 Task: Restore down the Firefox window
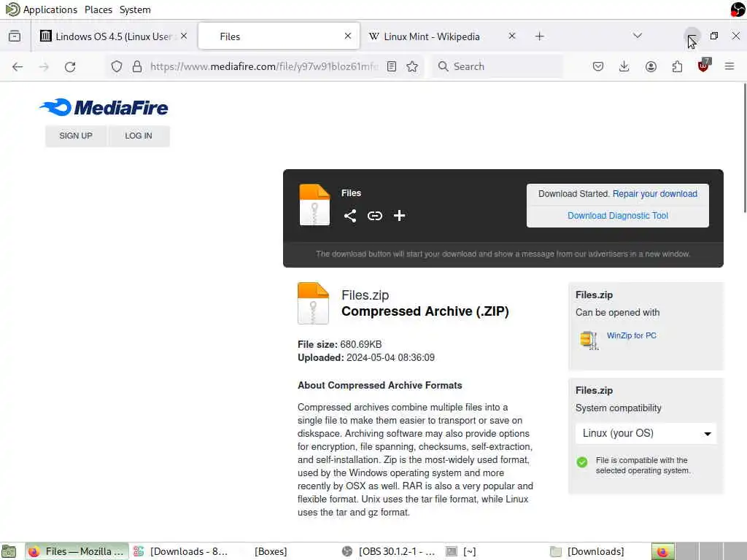713,36
